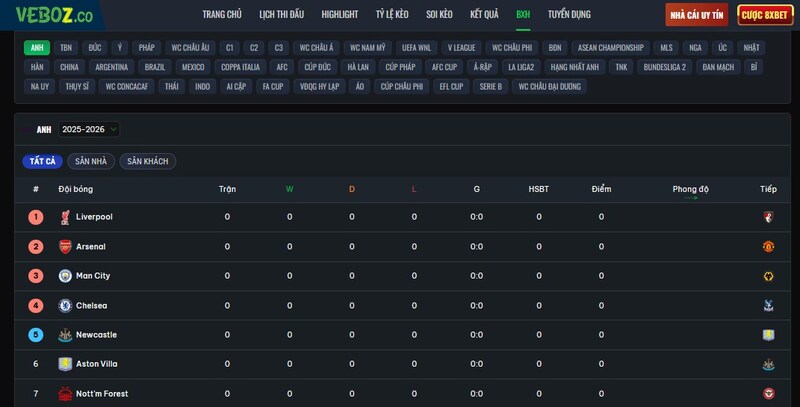Select the BUNDESLIGA 2 tab

(664, 67)
